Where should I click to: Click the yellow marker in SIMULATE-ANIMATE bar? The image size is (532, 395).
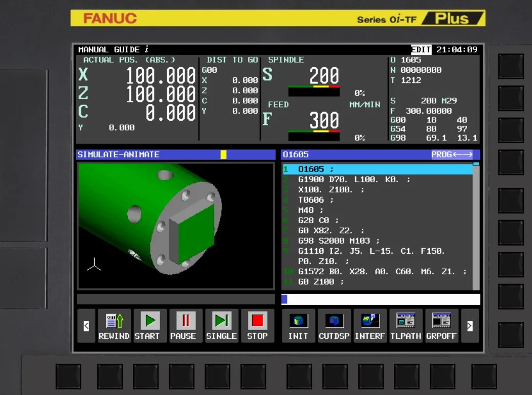coord(223,155)
